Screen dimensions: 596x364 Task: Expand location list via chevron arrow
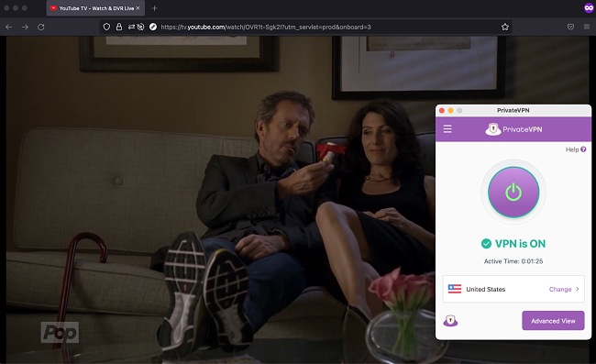click(578, 289)
